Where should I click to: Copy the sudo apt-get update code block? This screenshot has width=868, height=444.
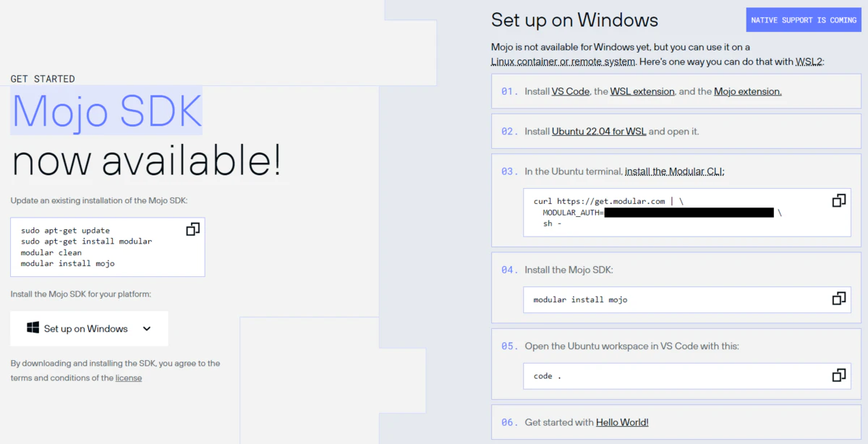pos(193,229)
